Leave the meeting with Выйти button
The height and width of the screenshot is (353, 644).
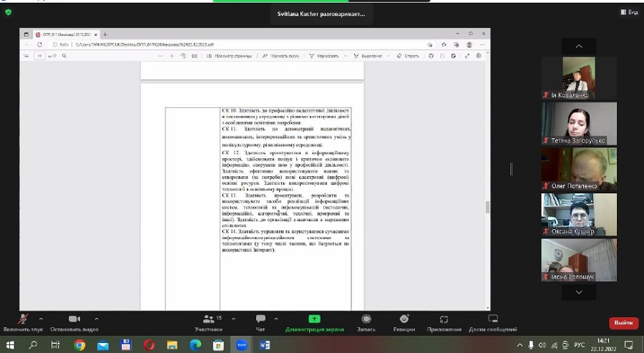623,323
